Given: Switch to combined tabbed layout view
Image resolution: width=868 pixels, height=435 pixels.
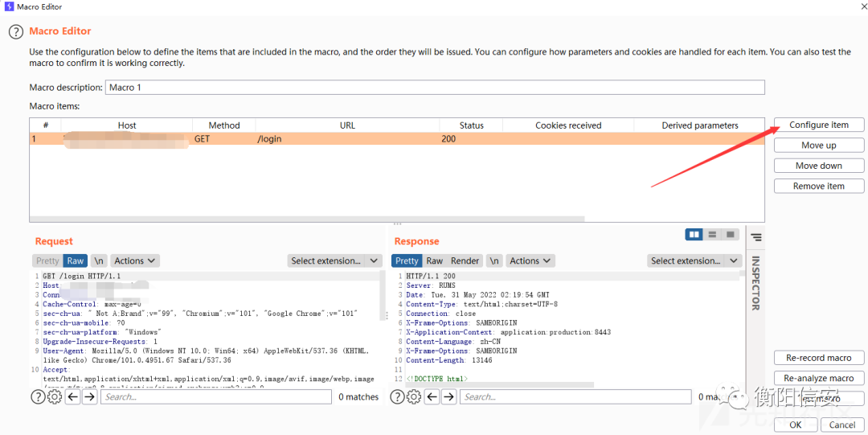Looking at the screenshot, I should pos(730,235).
